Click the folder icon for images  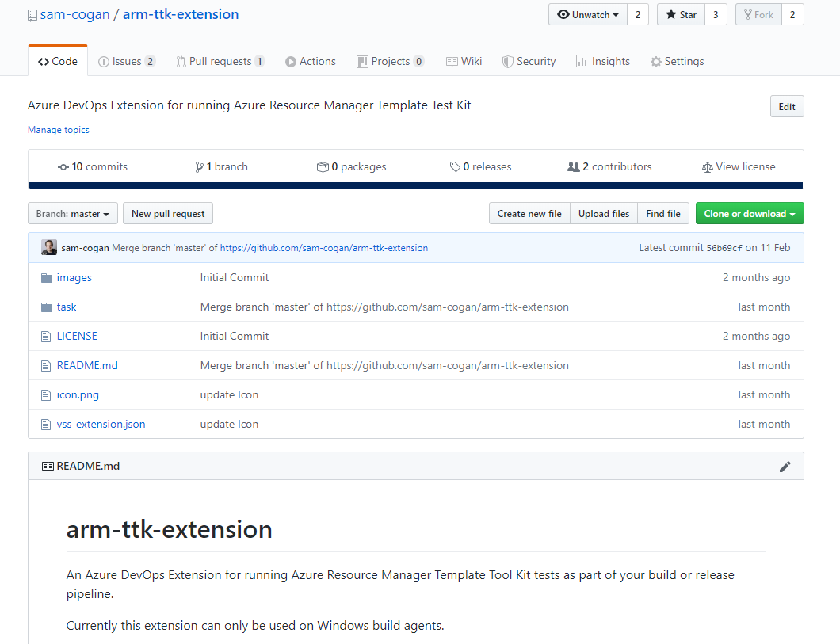pyautogui.click(x=47, y=278)
